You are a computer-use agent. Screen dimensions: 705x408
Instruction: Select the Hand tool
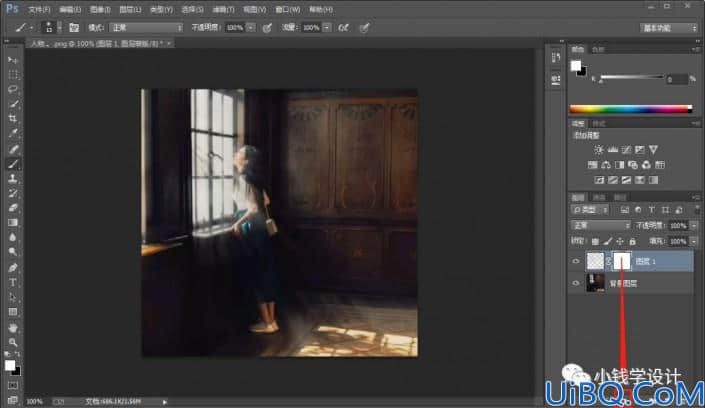tap(13, 327)
